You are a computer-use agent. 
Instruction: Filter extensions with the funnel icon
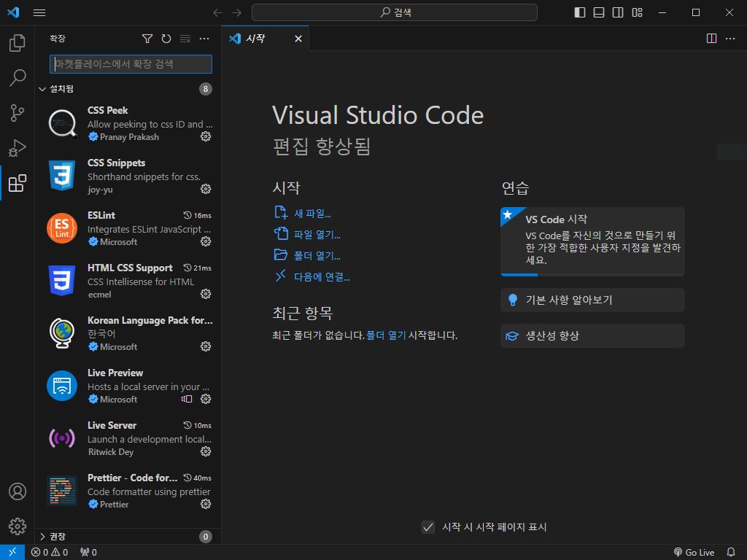pyautogui.click(x=147, y=39)
